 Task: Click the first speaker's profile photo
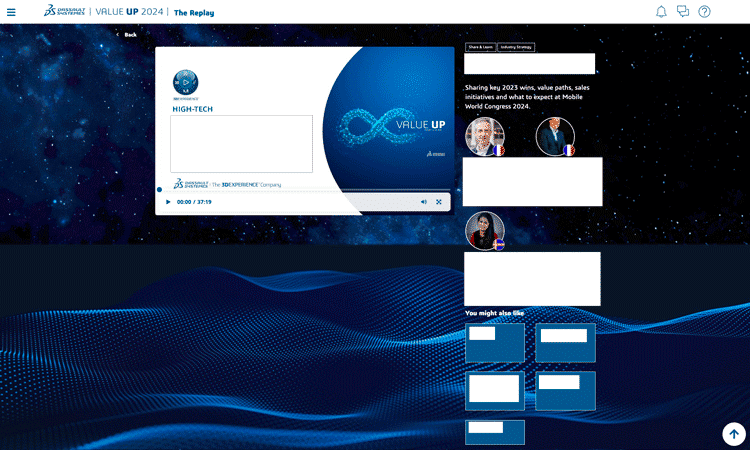click(x=485, y=137)
